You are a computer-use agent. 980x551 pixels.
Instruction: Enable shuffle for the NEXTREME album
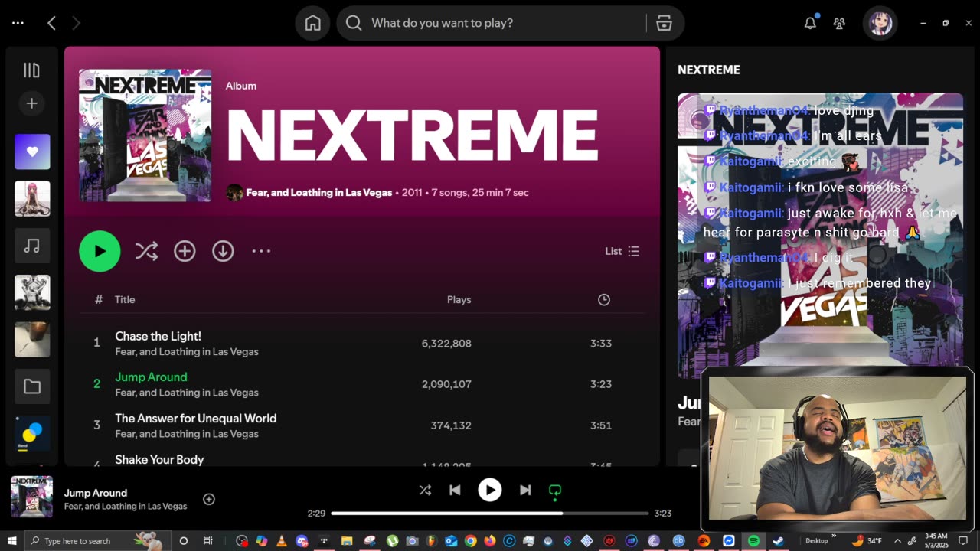[x=146, y=251]
